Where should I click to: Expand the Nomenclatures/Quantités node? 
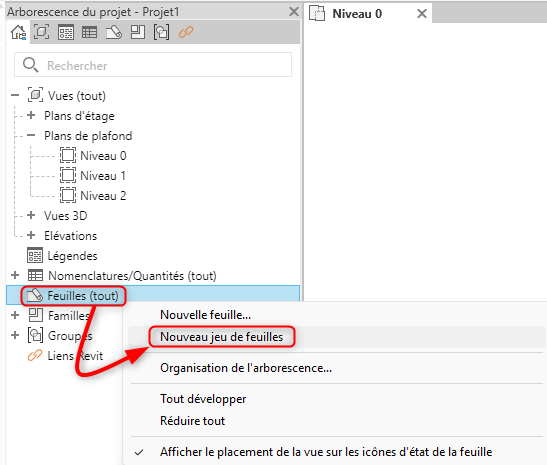click(x=15, y=275)
